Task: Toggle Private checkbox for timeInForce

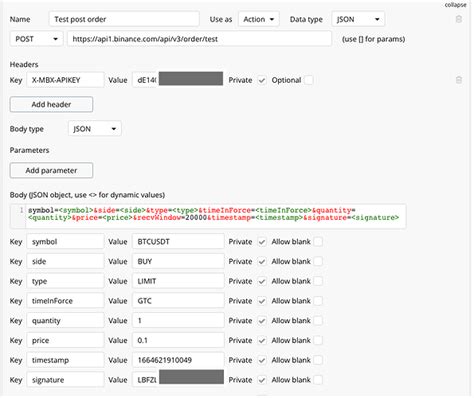Action: coord(262,301)
